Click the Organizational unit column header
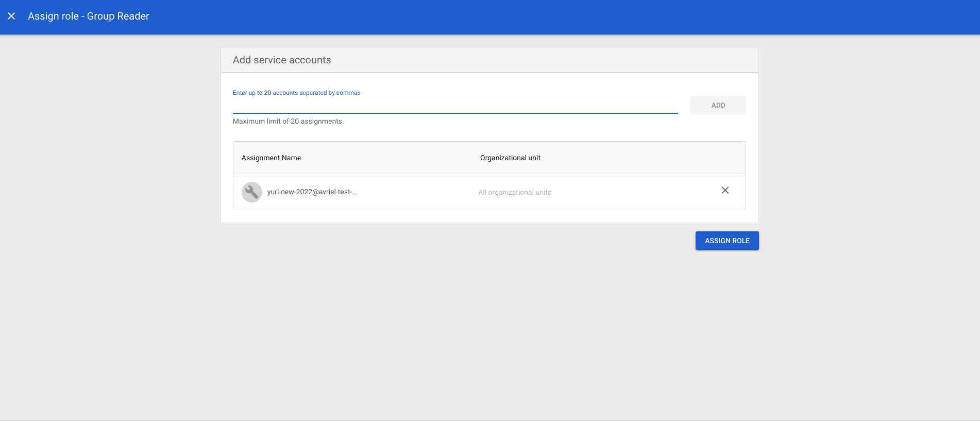Screen dimensions: 980x422 tap(510, 158)
